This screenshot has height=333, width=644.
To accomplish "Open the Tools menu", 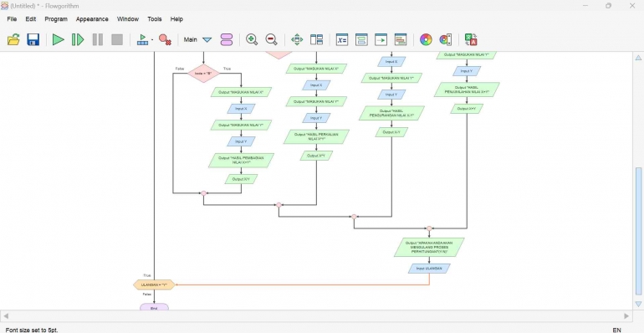I will [x=155, y=19].
